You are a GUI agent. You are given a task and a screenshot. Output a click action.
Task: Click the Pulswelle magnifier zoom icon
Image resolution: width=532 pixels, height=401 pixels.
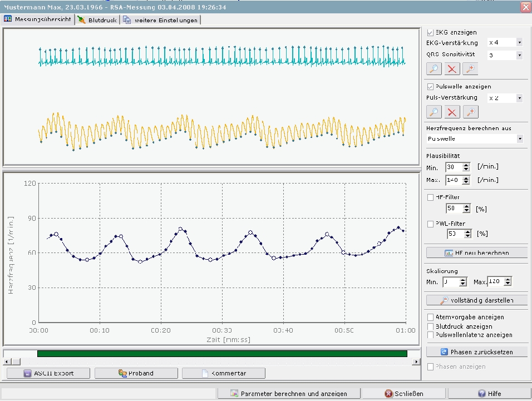pos(434,112)
